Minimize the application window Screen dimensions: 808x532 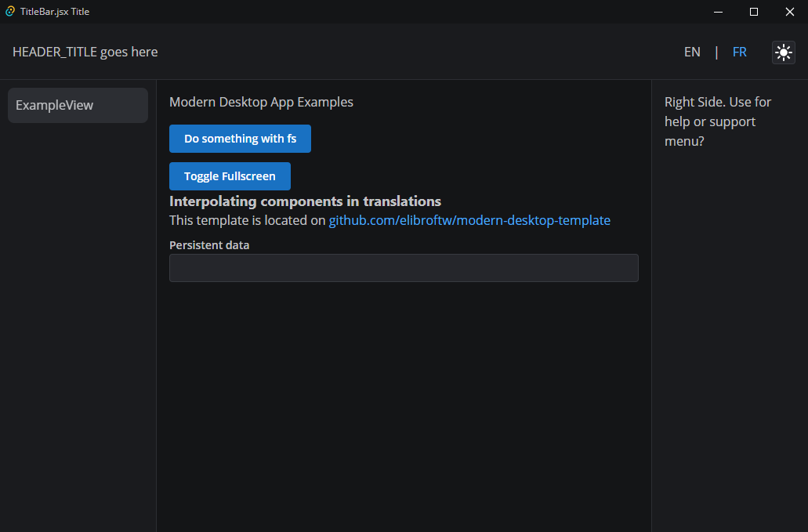[x=718, y=11]
